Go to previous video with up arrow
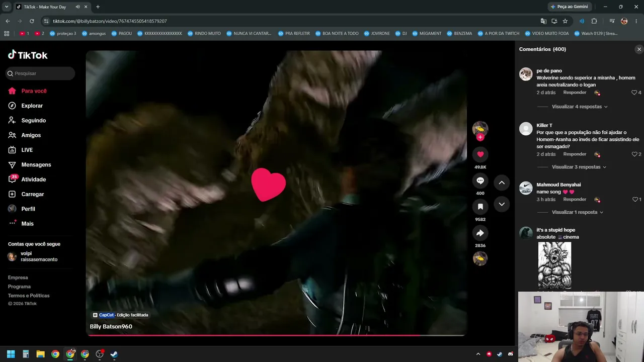The height and width of the screenshot is (362, 644). coord(502,183)
